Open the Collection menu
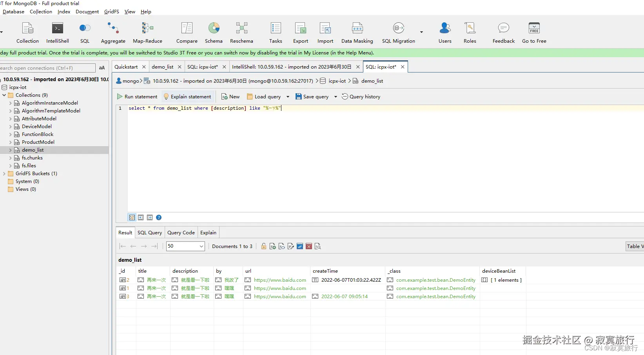 click(x=41, y=12)
